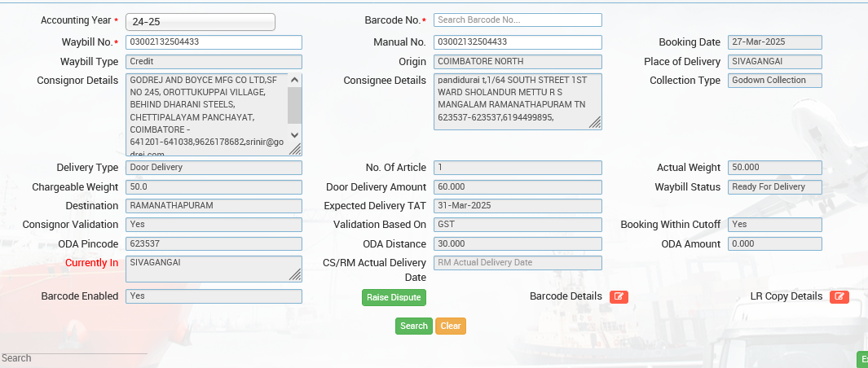Click into the Waybill No. field
This screenshot has width=868, height=368.
[x=214, y=42]
